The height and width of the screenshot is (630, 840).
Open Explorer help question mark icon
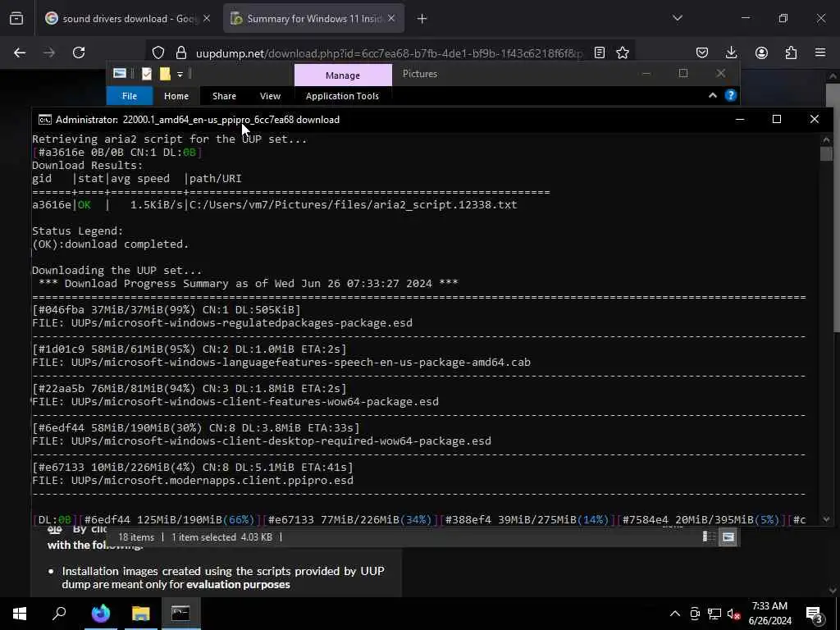[730, 95]
